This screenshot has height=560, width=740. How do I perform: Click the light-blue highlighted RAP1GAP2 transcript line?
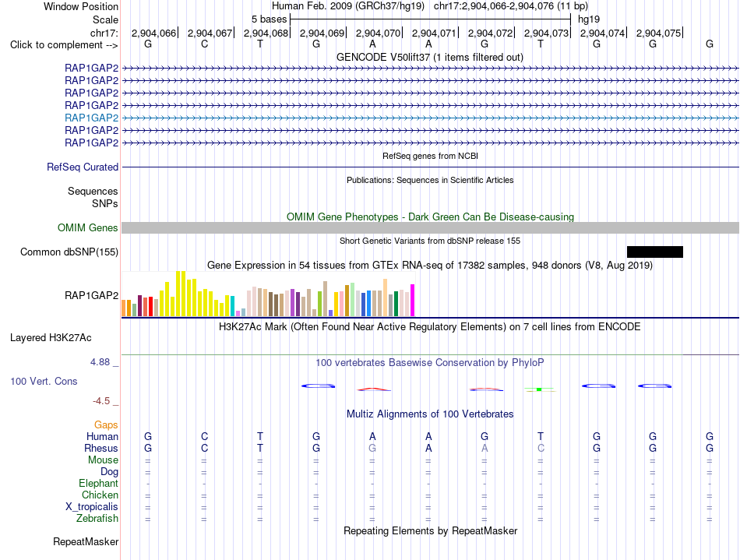[430, 118]
